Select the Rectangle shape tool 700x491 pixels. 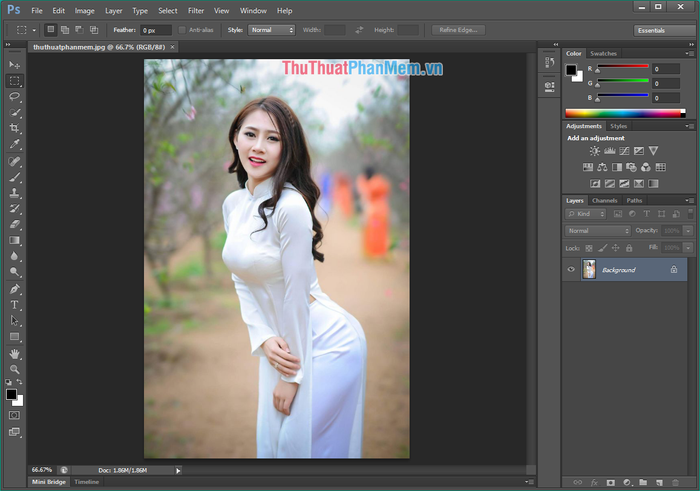click(14, 337)
